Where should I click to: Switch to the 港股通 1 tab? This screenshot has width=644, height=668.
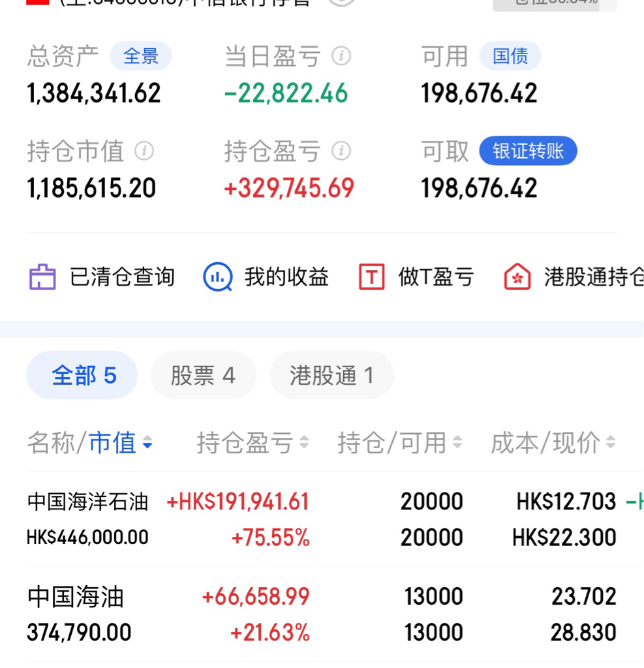(331, 375)
